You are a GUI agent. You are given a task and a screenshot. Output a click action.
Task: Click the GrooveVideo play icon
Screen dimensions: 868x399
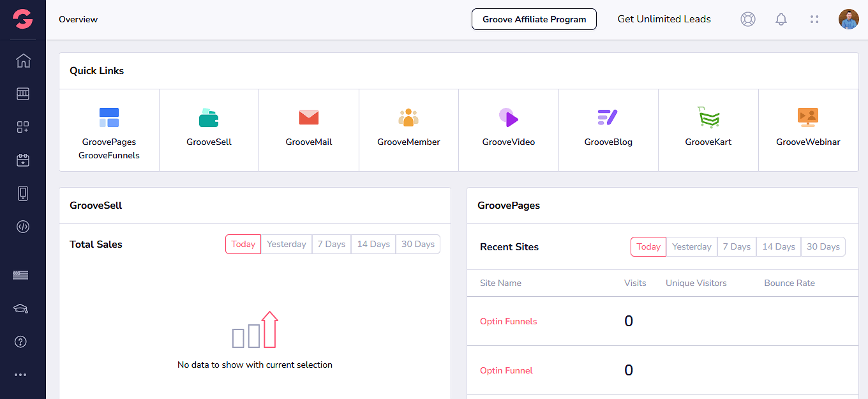[509, 117]
